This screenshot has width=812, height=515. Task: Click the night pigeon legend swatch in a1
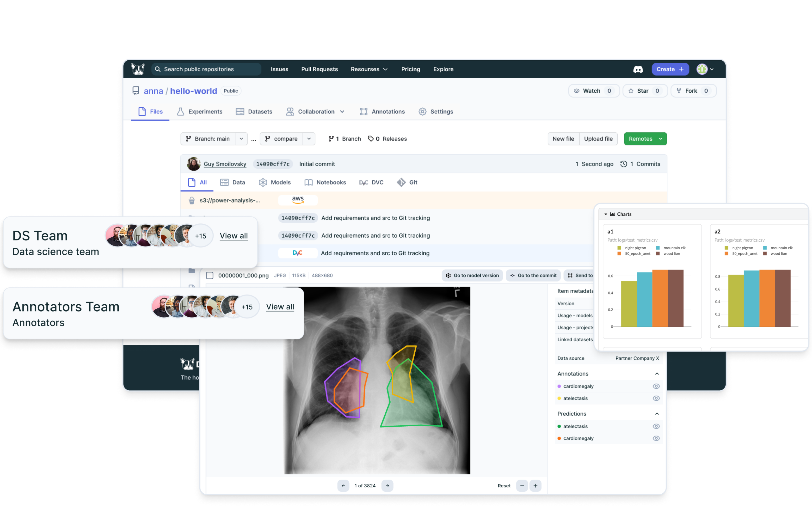[x=619, y=248]
